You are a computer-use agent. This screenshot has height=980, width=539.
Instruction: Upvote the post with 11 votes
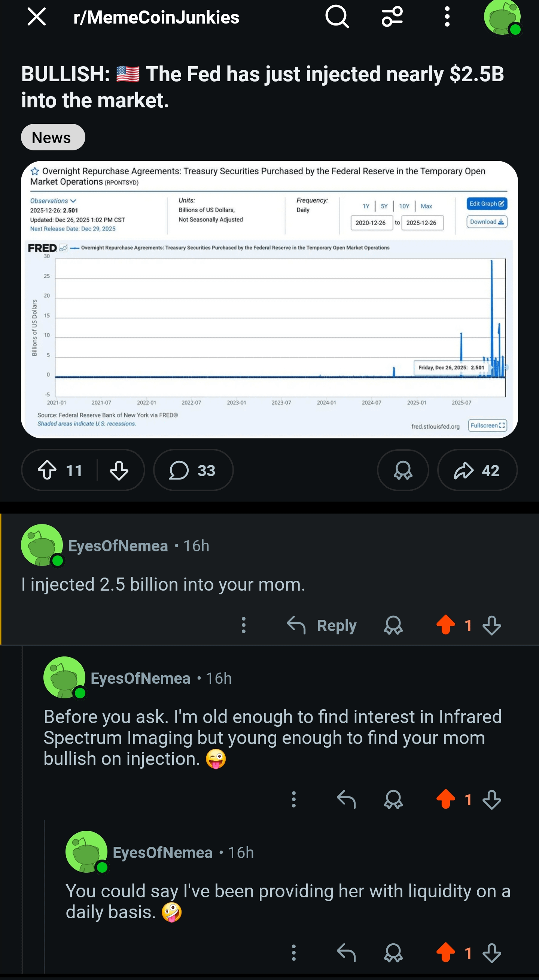[x=48, y=470]
